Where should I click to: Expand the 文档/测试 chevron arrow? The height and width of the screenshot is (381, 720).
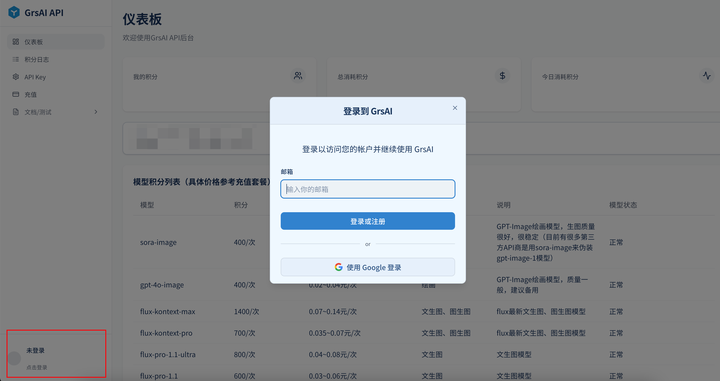click(x=96, y=112)
